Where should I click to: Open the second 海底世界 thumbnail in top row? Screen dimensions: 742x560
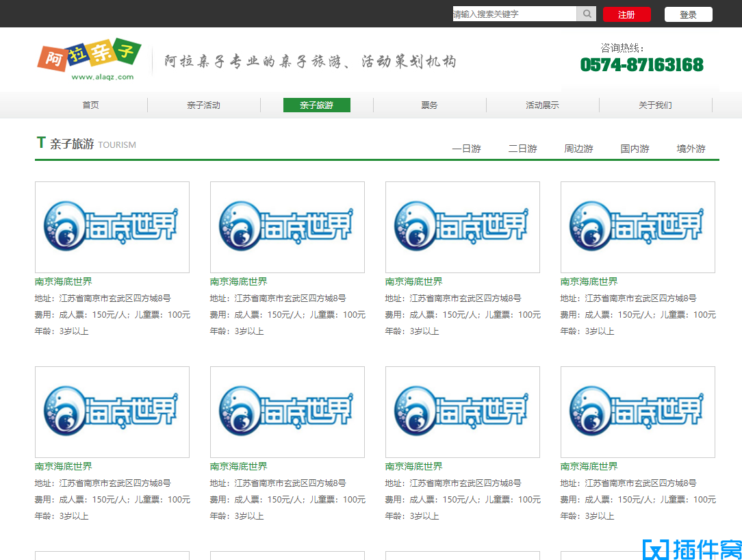[287, 227]
